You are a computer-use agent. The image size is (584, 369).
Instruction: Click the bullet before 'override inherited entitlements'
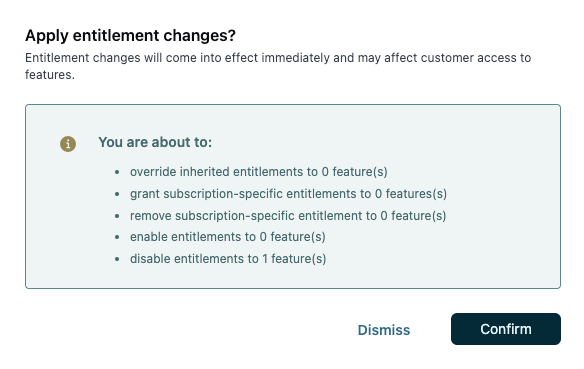[117, 172]
